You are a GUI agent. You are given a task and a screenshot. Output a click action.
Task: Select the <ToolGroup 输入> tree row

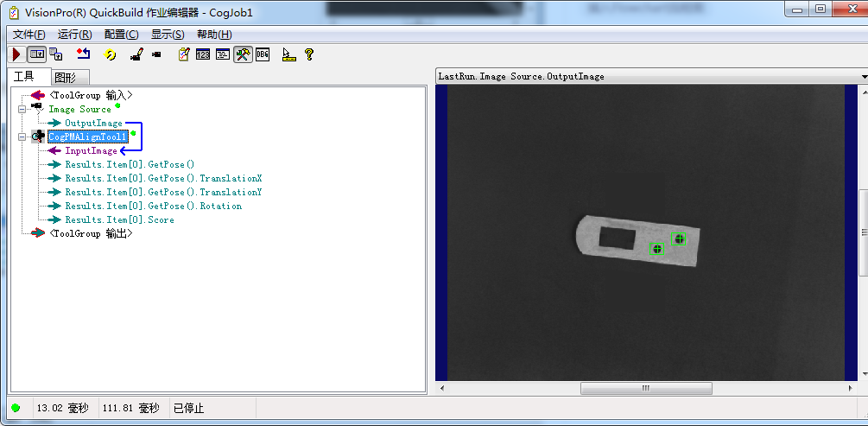(91, 95)
